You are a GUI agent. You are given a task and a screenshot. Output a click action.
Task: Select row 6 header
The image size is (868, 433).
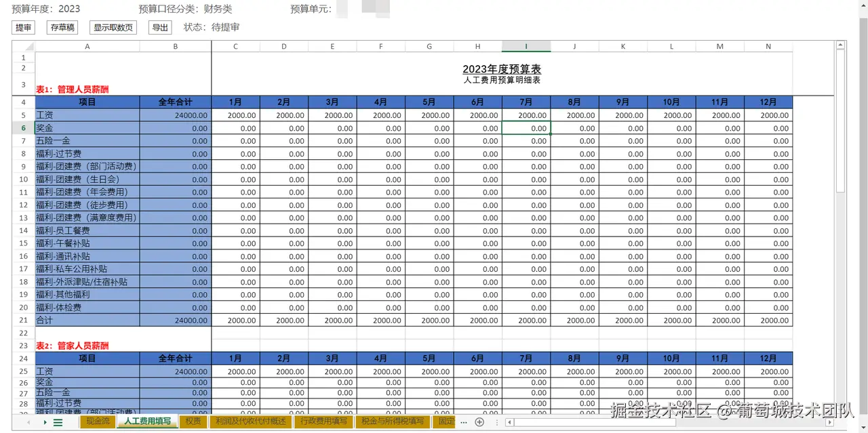pos(23,128)
